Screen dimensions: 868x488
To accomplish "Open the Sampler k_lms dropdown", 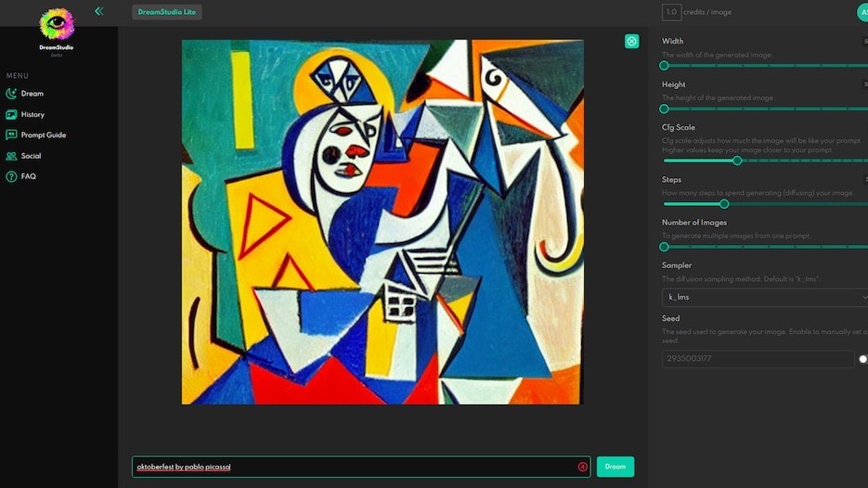I will pos(764,297).
